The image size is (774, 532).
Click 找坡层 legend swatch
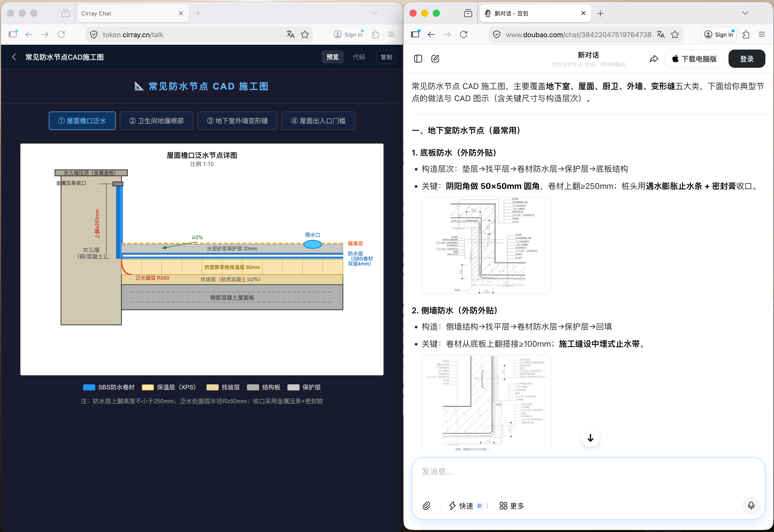[x=212, y=387]
